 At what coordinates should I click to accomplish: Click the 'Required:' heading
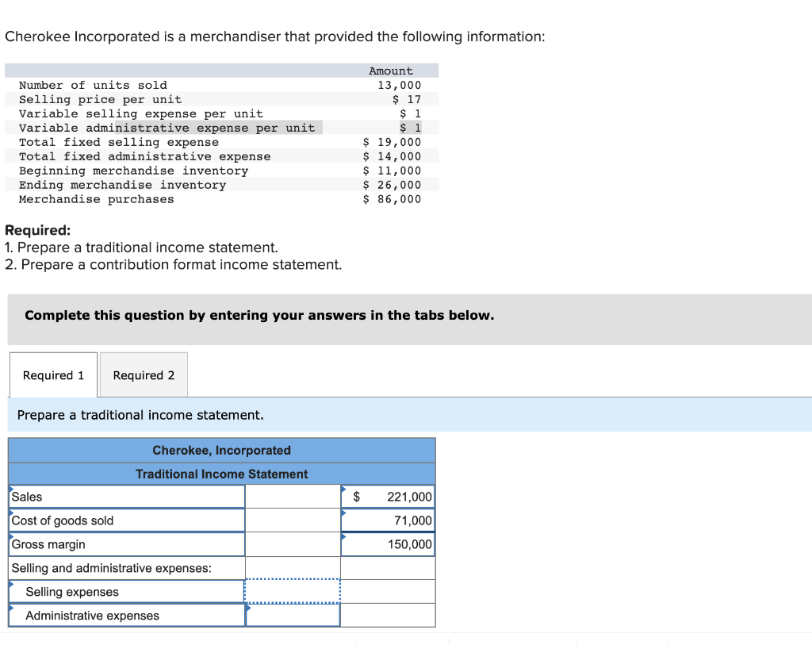coord(38,230)
